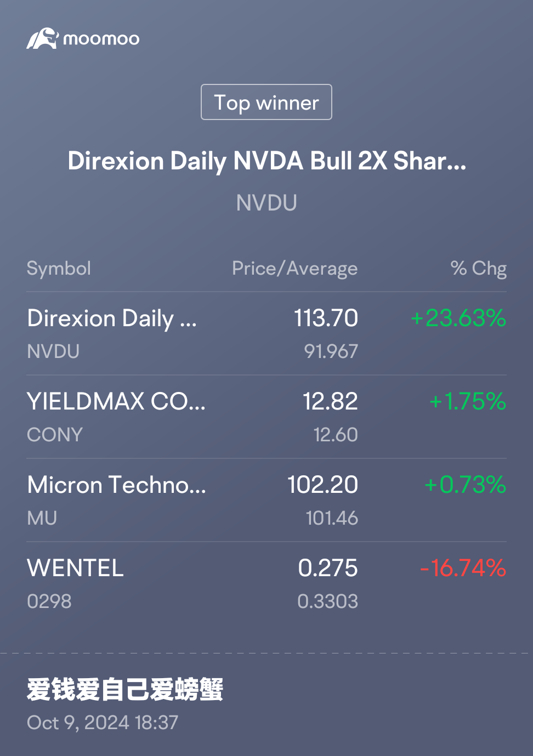Click the moomoo brand name text
Viewport: 533px width, 756px height.
pyautogui.click(x=101, y=39)
